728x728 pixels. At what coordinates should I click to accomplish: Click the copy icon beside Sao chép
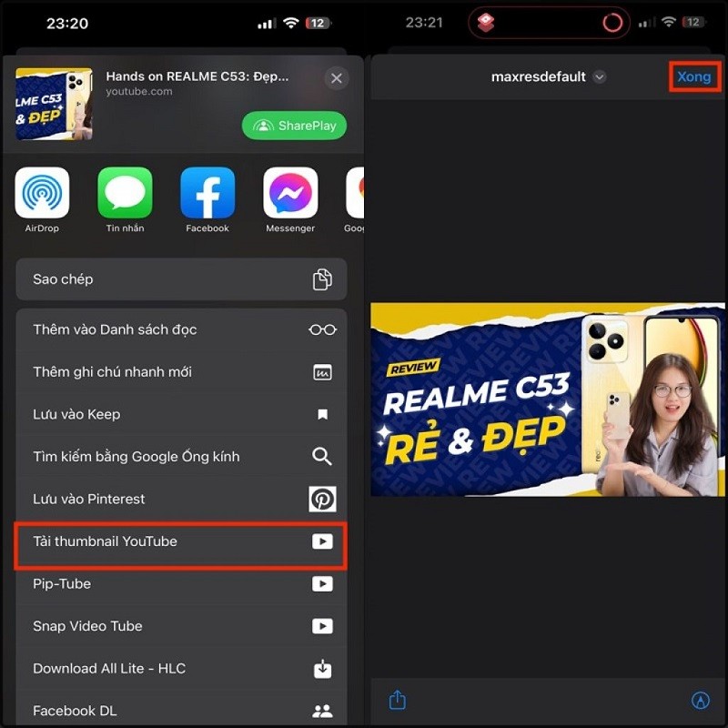[323, 279]
